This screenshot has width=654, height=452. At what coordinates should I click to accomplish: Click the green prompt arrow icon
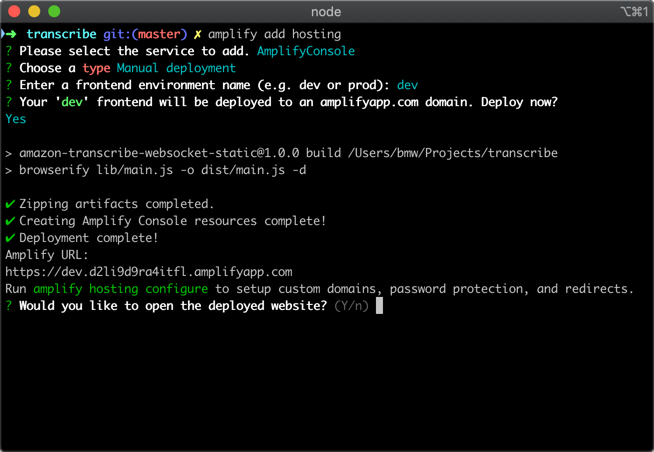click(10, 34)
